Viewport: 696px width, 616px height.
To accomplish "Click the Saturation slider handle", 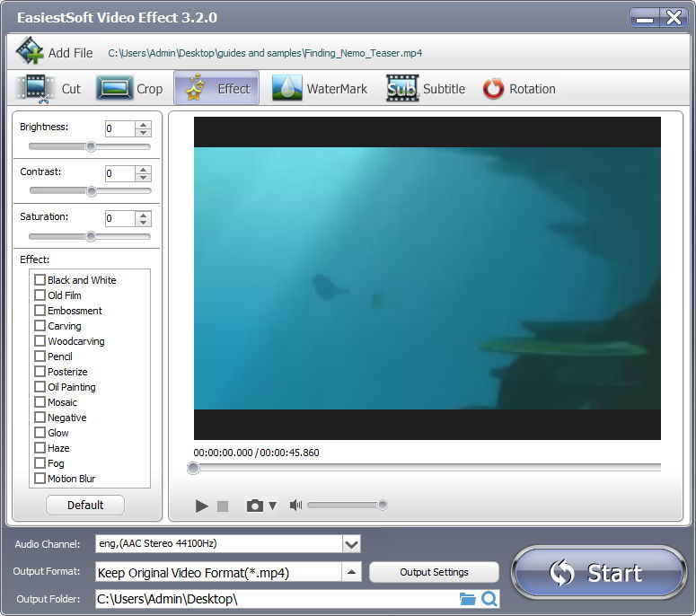I will tap(91, 236).
